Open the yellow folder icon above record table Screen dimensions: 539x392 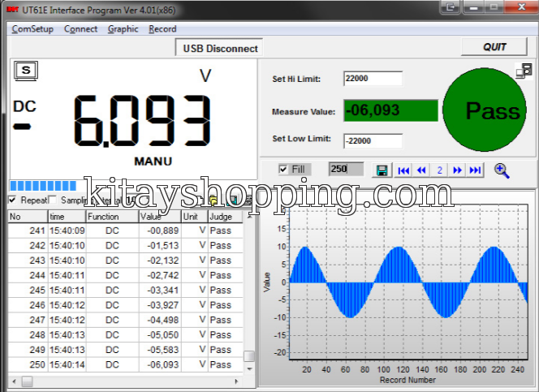pyautogui.click(x=213, y=200)
